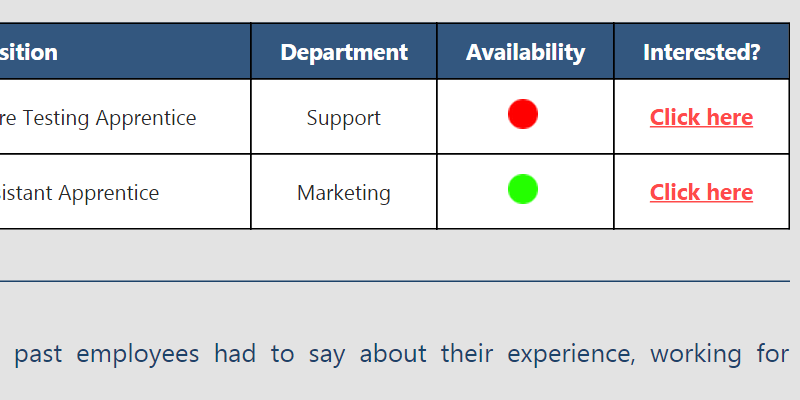
Task: Follow the Marketing row "Click here" link
Action: (x=701, y=192)
